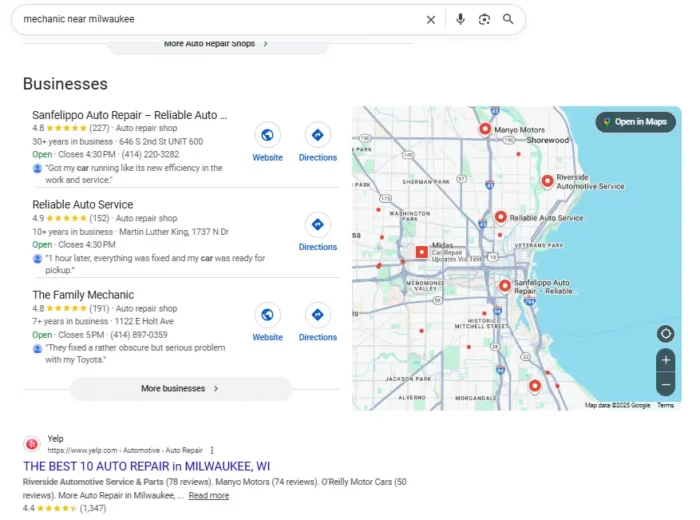Open THE BEST 10 AUTO REPAIR Yelp link
The height and width of the screenshot is (520, 700).
click(x=146, y=466)
